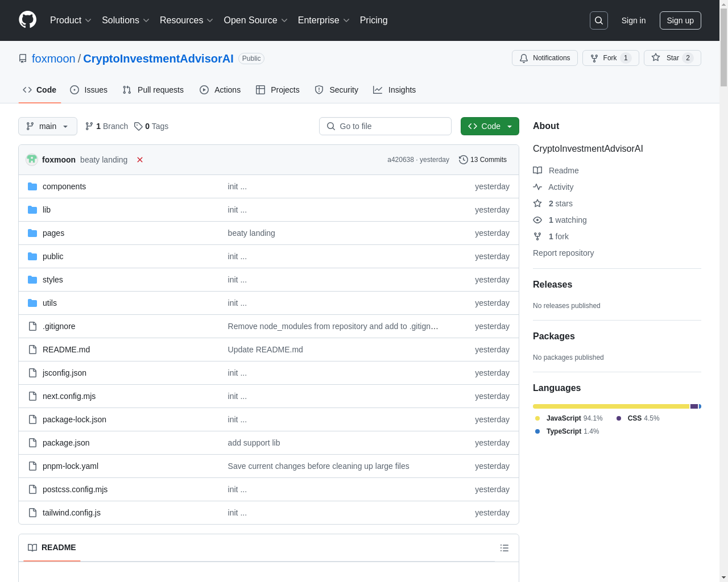The image size is (728, 582).
Task: Click the star icon beside 2 stars
Action: coord(537,203)
